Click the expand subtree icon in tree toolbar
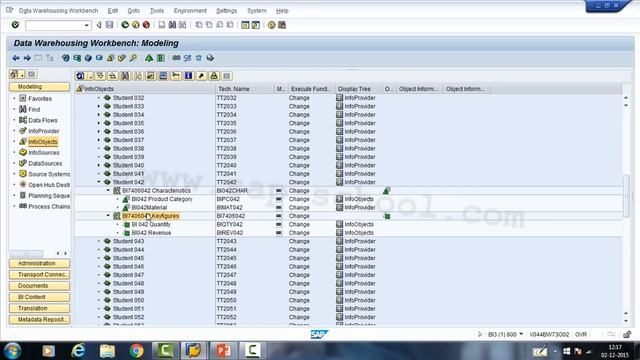This screenshot has height=360, width=640. point(100,76)
